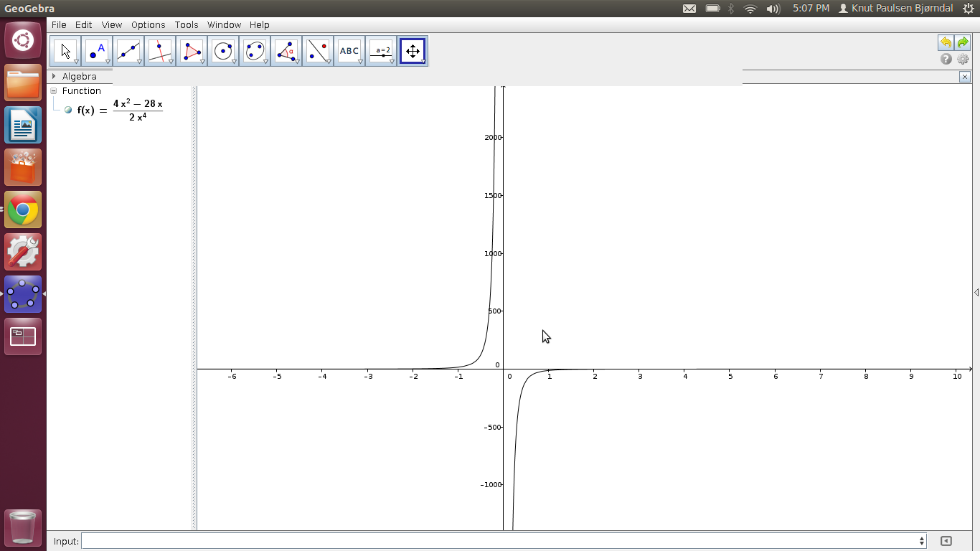Screen dimensions: 980x551
Task: Open dropdown arrow of Slider tool
Action: (x=392, y=62)
